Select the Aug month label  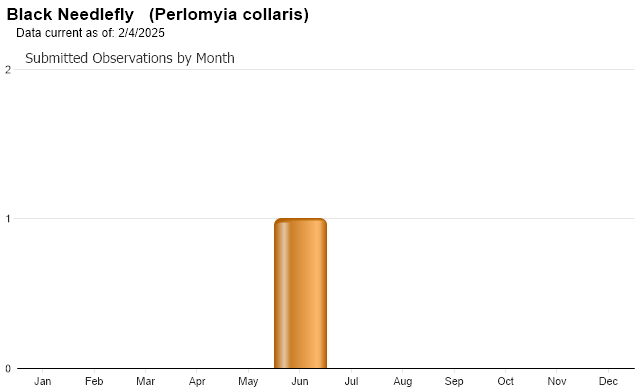coord(402,381)
